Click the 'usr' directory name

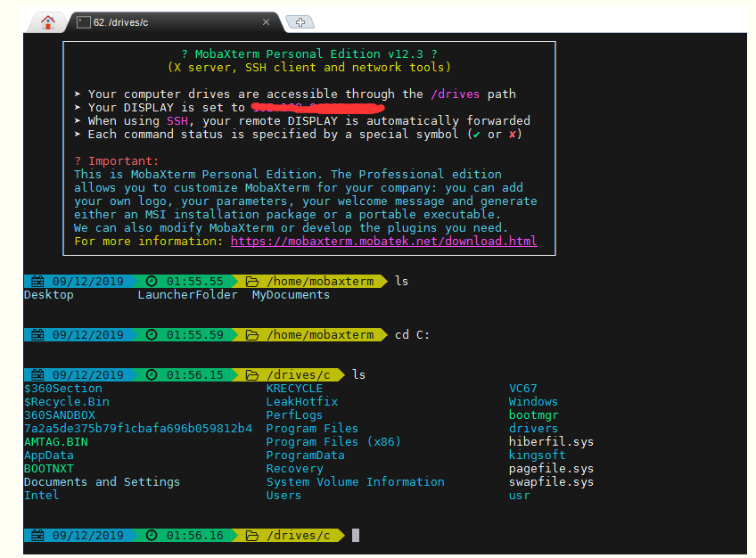pos(519,496)
